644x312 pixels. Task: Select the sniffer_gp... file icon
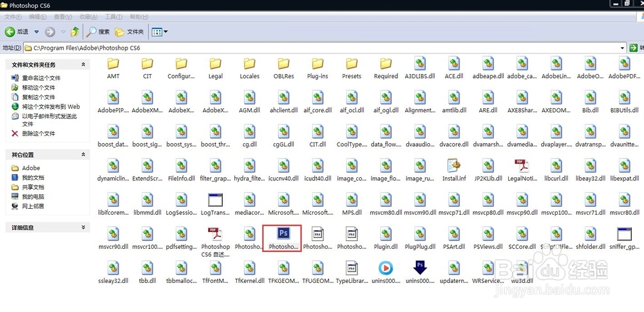pyautogui.click(x=624, y=234)
